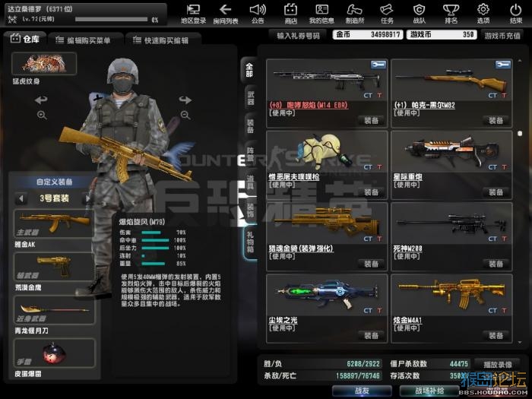
Task: Equip 炫金M4A1 via 装备 button
Action: click(x=496, y=336)
